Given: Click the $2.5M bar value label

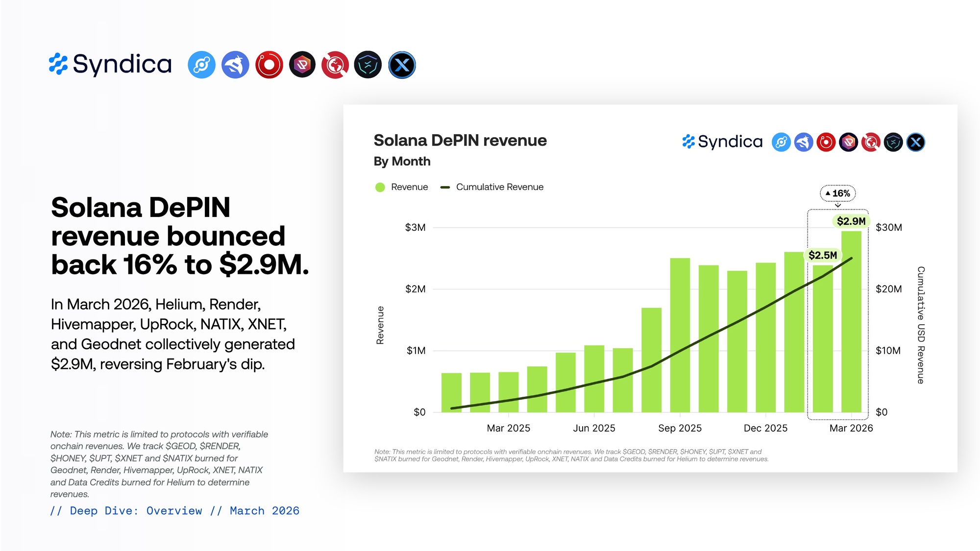Looking at the screenshot, I should pos(823,255).
